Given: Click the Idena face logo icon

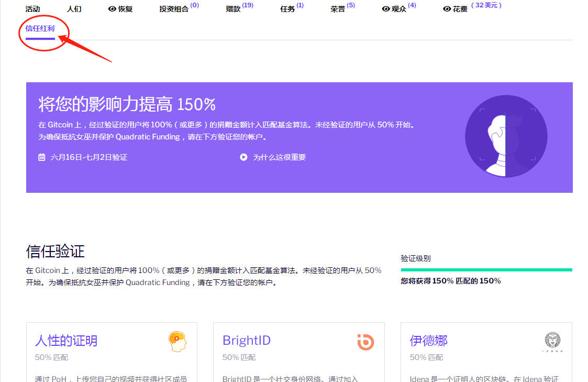Looking at the screenshot, I should coord(552,342).
